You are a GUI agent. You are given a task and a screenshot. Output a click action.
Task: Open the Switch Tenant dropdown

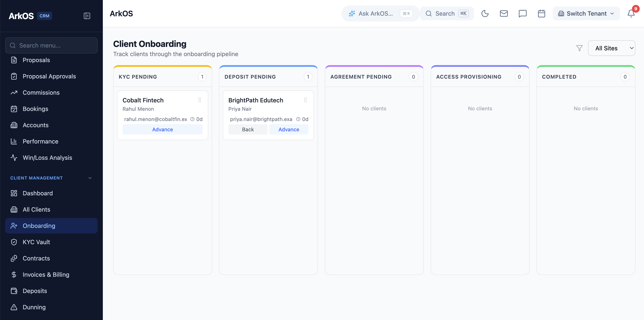click(586, 13)
